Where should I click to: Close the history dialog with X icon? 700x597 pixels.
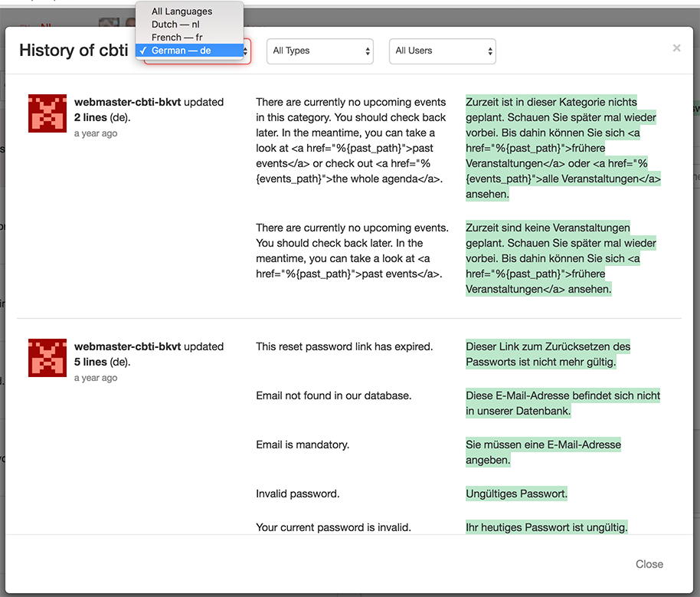pos(676,48)
